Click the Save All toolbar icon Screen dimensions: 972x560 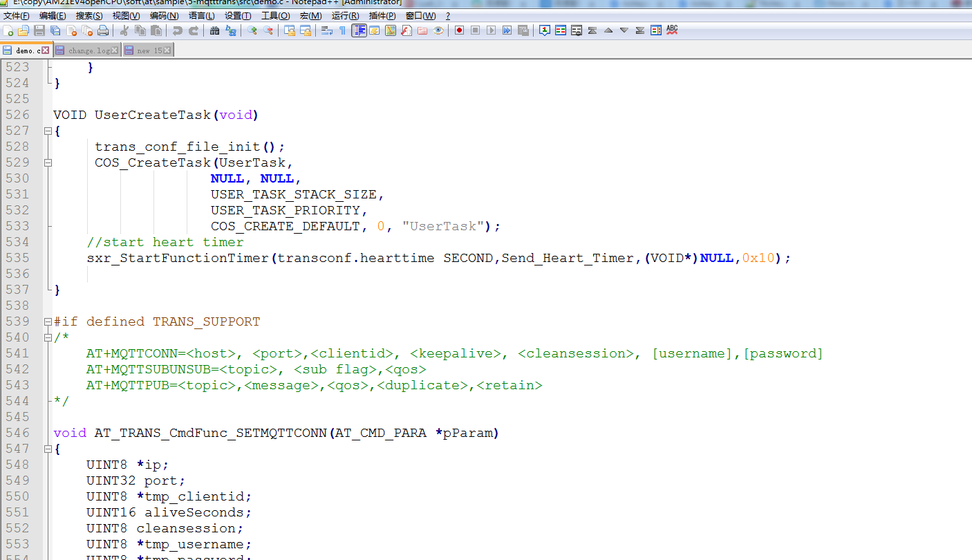[55, 30]
